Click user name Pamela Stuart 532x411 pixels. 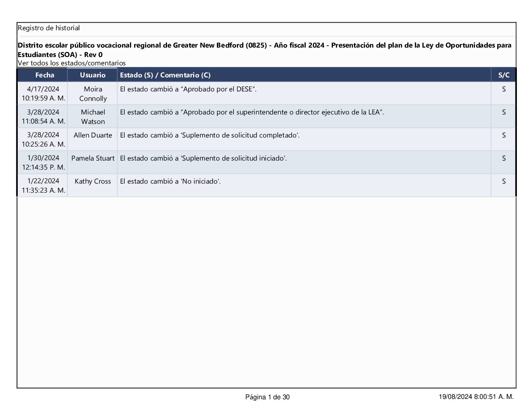tap(93, 158)
